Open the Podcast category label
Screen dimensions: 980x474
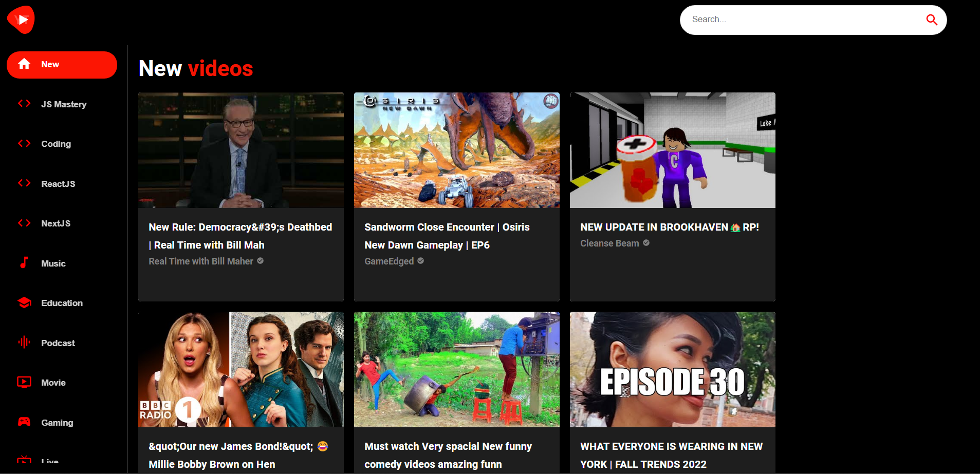coord(58,343)
